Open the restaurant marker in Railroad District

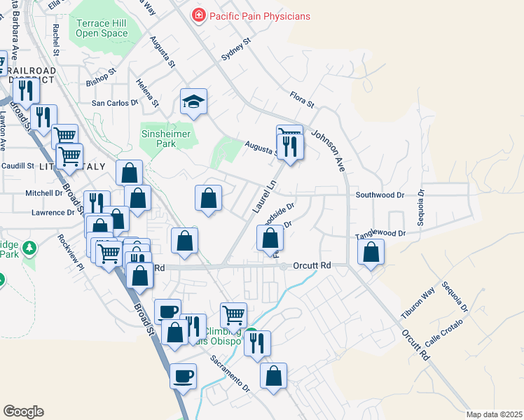click(x=27, y=92)
